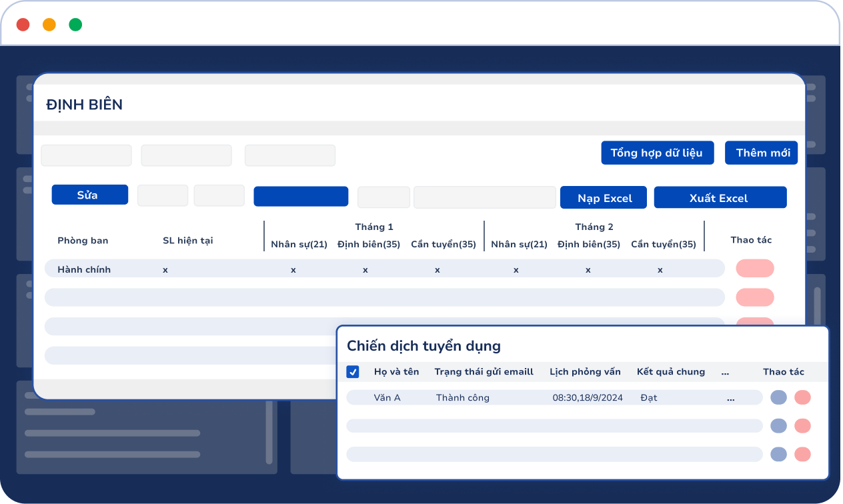Click the Trạng thái gửi email column header
The image size is (843, 504).
[484, 372]
